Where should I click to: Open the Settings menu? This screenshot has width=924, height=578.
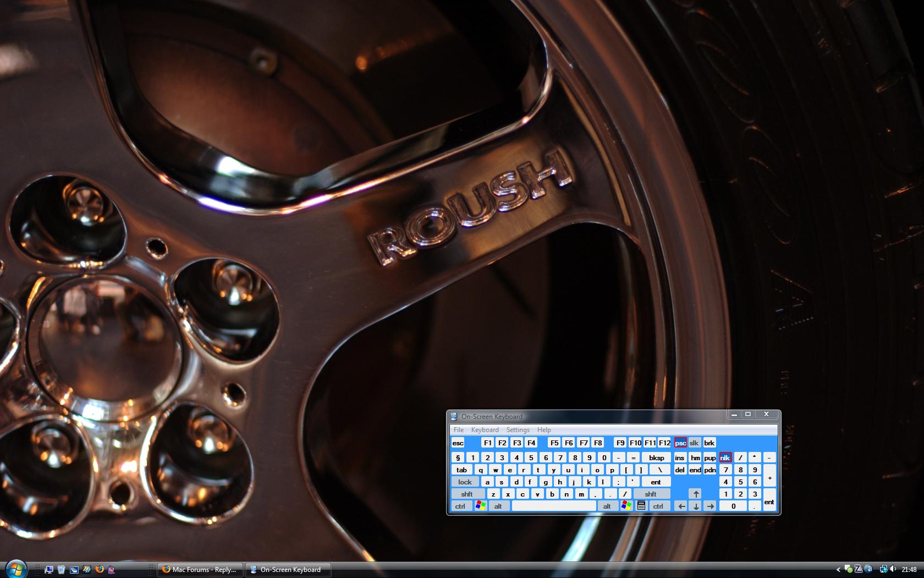(518, 430)
